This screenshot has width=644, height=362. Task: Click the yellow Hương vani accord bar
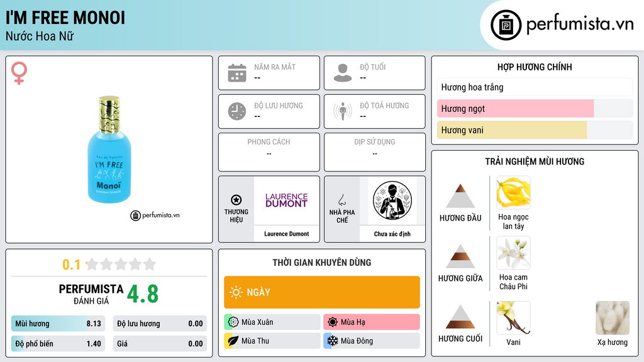tap(535, 129)
